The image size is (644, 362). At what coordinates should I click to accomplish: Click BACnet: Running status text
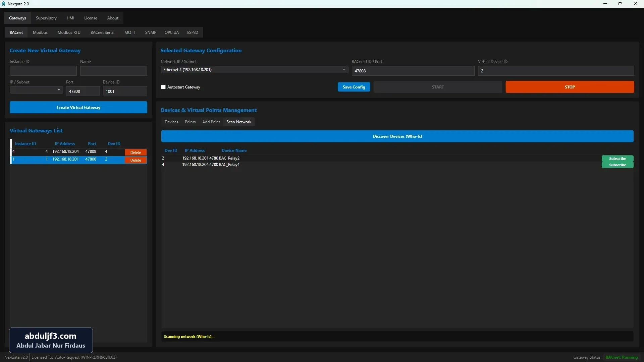(x=622, y=357)
